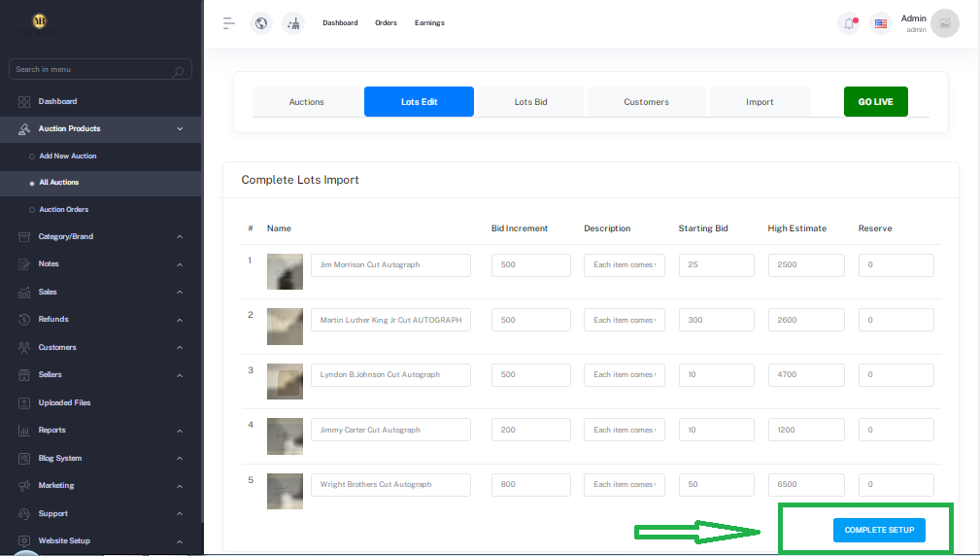
Task: Expand the sidebar Customers chevron
Action: (x=180, y=348)
